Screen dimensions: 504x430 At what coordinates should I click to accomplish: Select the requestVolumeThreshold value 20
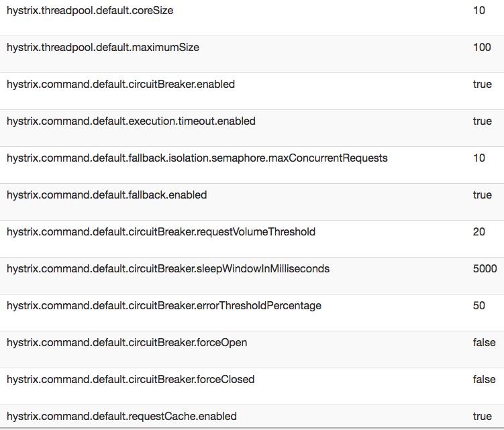[x=479, y=232]
